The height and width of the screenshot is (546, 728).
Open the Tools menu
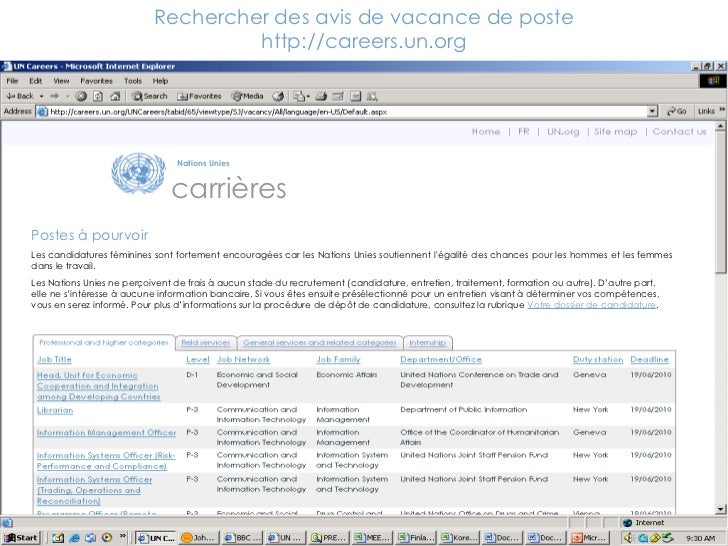point(133,81)
